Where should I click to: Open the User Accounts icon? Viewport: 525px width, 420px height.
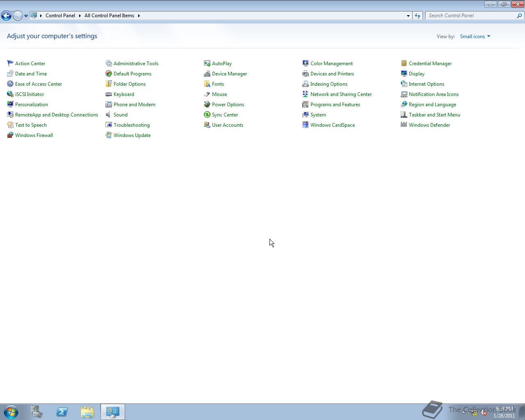(207, 125)
